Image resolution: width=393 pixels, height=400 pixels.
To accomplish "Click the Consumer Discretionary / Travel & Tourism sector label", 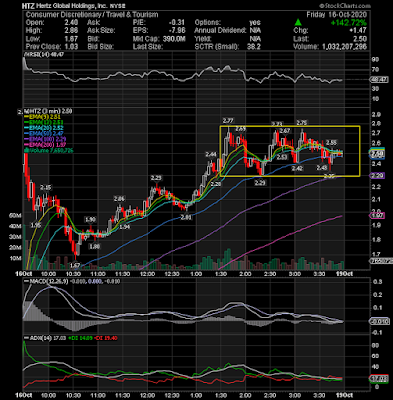I will 92,15.
